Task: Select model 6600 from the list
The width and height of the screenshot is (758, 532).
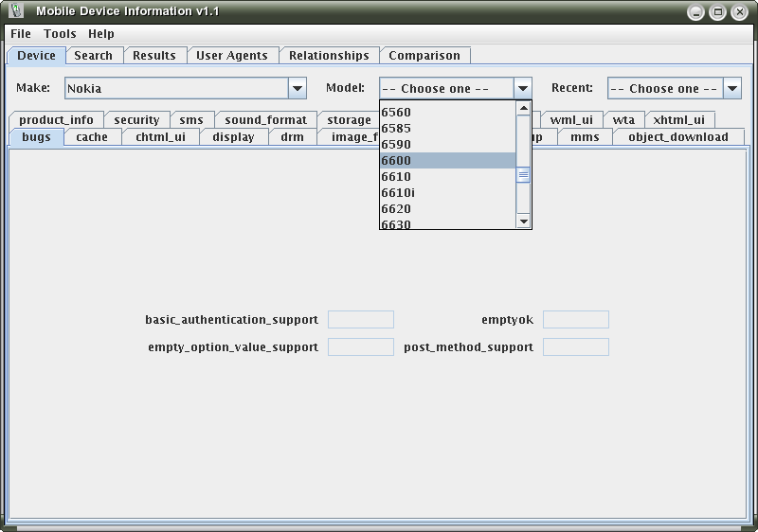Action: click(447, 160)
